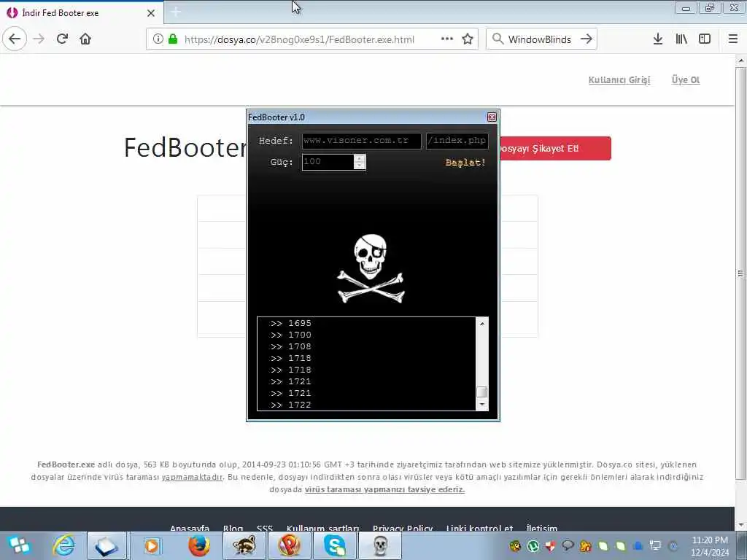This screenshot has height=560, width=747.
Task: Open the page actions three-dot menu
Action: [x=447, y=39]
